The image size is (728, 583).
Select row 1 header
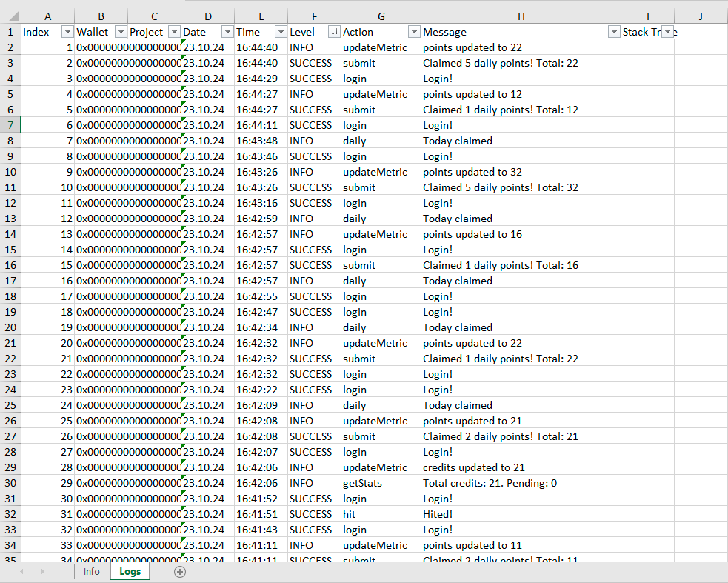[10, 32]
